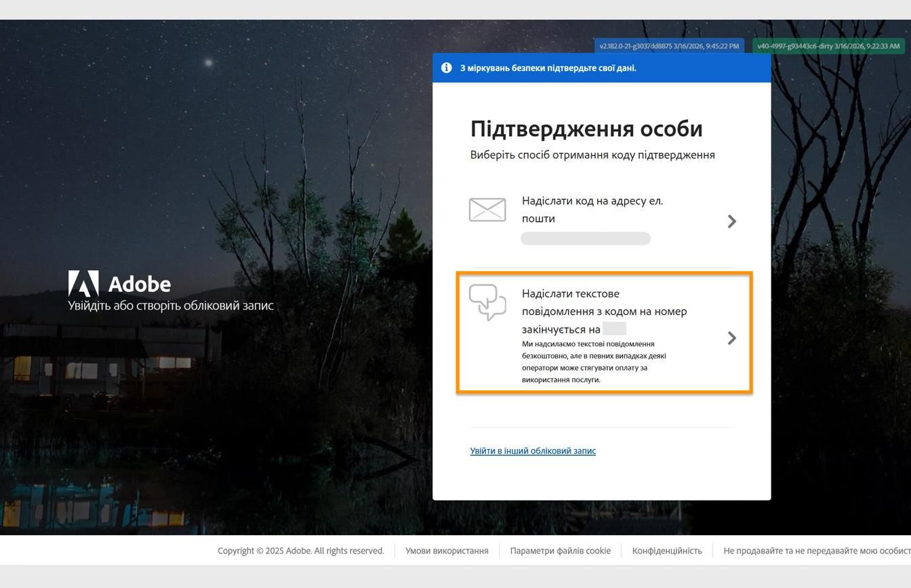This screenshot has width=911, height=588.
Task: Open 'Конфіденційність' privacy page
Action: point(668,551)
